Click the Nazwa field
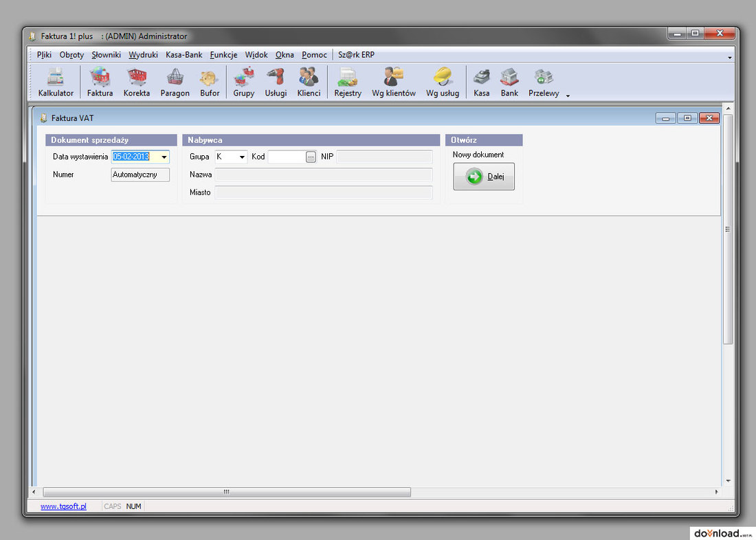The image size is (756, 540). click(x=324, y=175)
